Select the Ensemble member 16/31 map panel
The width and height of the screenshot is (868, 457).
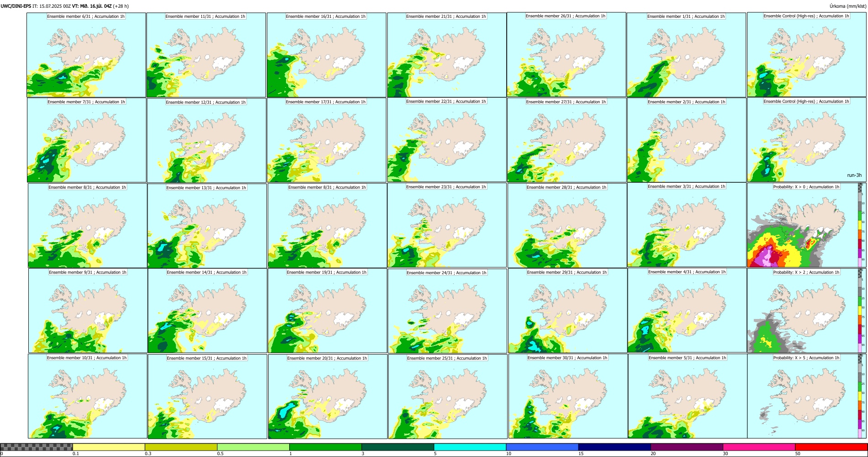point(326,55)
